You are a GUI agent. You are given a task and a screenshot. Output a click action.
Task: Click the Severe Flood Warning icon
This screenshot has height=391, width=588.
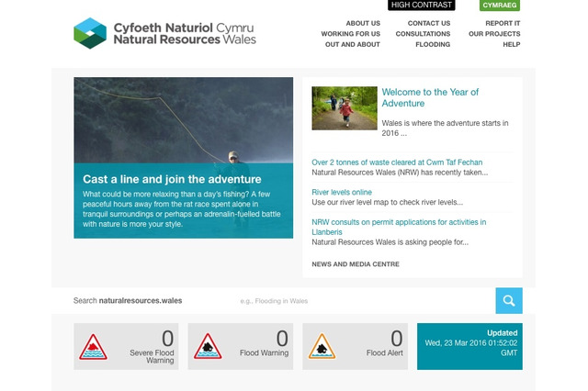click(x=93, y=346)
